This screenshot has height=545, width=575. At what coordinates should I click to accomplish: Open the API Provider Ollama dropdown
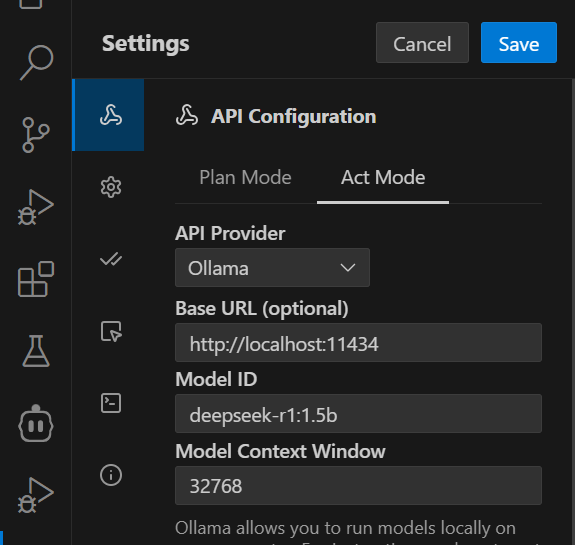272,268
